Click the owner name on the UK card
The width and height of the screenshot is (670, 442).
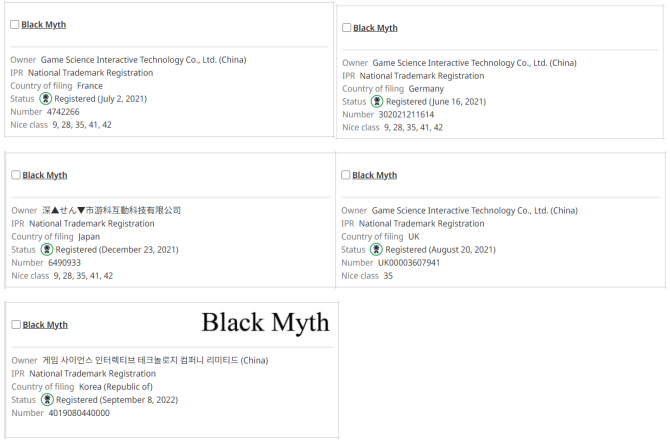[475, 210]
